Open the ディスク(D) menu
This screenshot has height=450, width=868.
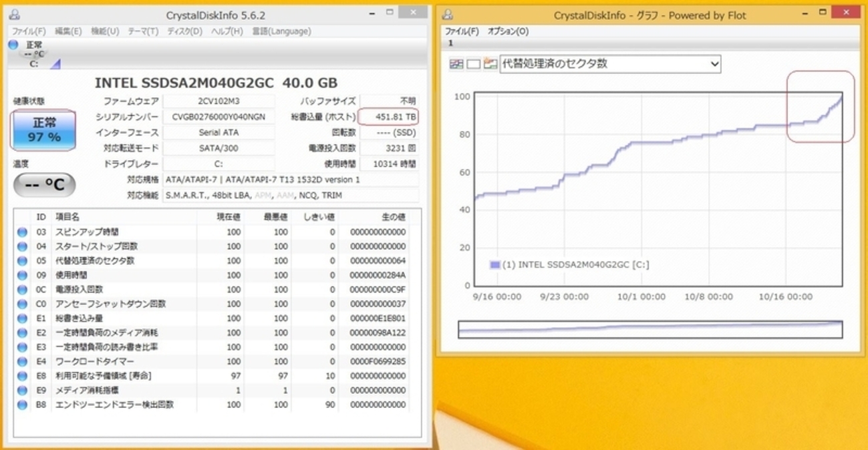point(184,31)
